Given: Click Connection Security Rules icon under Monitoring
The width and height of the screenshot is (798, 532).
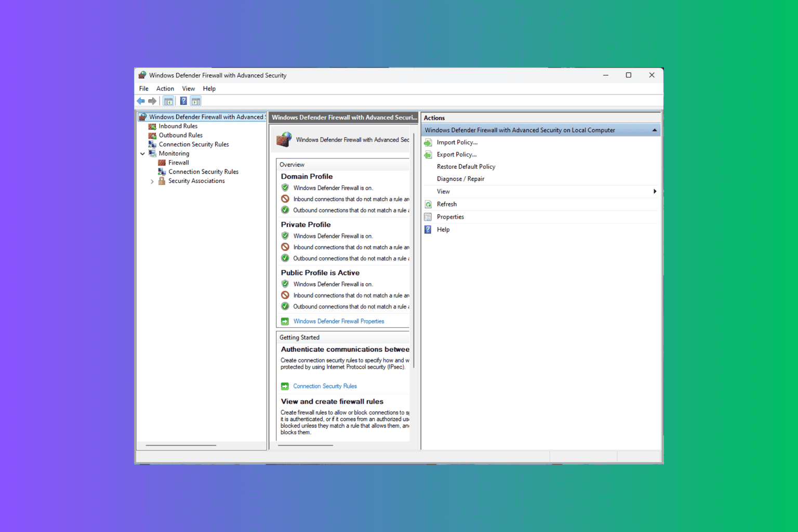Looking at the screenshot, I should [x=162, y=171].
